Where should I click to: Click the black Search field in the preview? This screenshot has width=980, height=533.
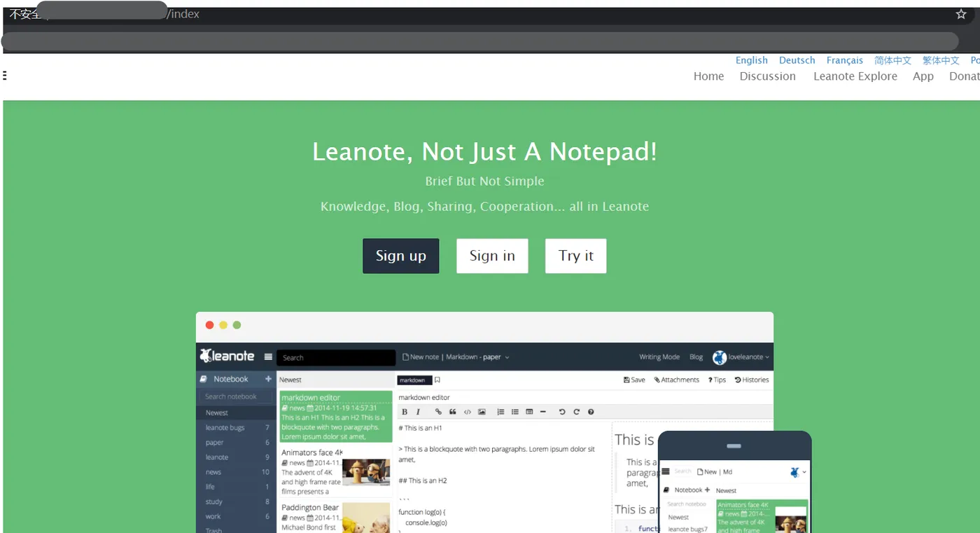coord(336,357)
